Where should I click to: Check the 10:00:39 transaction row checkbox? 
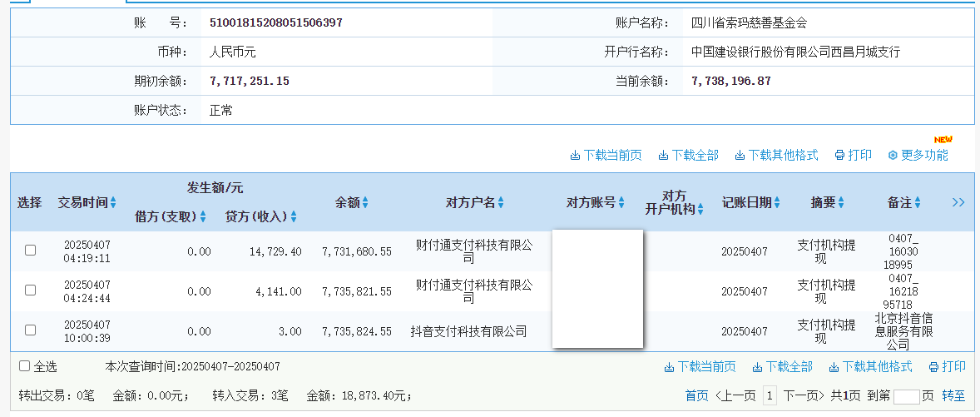point(30,330)
